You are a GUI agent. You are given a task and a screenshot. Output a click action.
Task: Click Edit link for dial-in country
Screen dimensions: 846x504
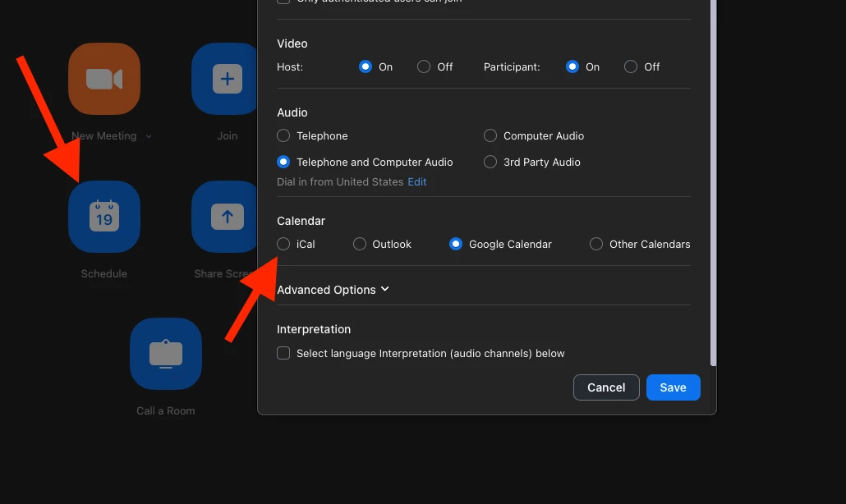click(417, 182)
